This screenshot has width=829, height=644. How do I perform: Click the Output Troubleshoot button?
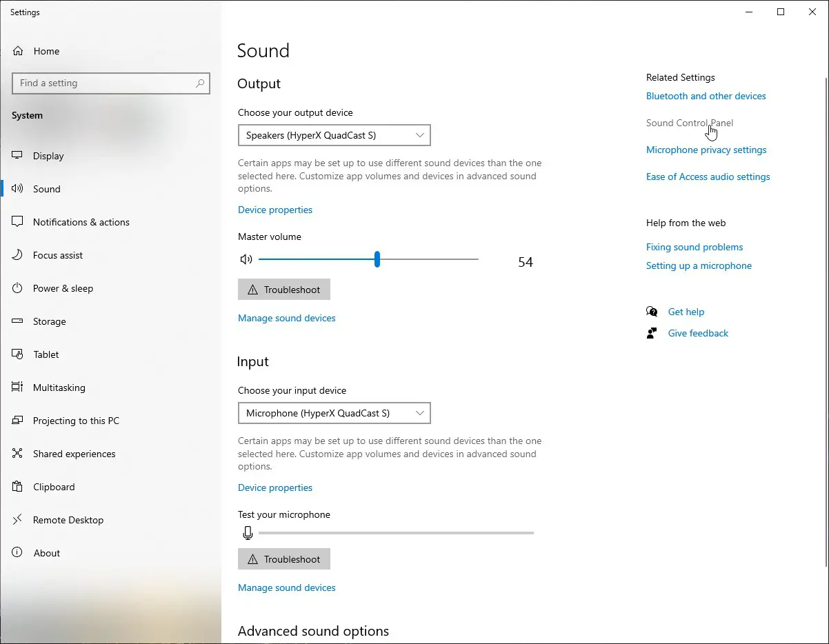(284, 290)
